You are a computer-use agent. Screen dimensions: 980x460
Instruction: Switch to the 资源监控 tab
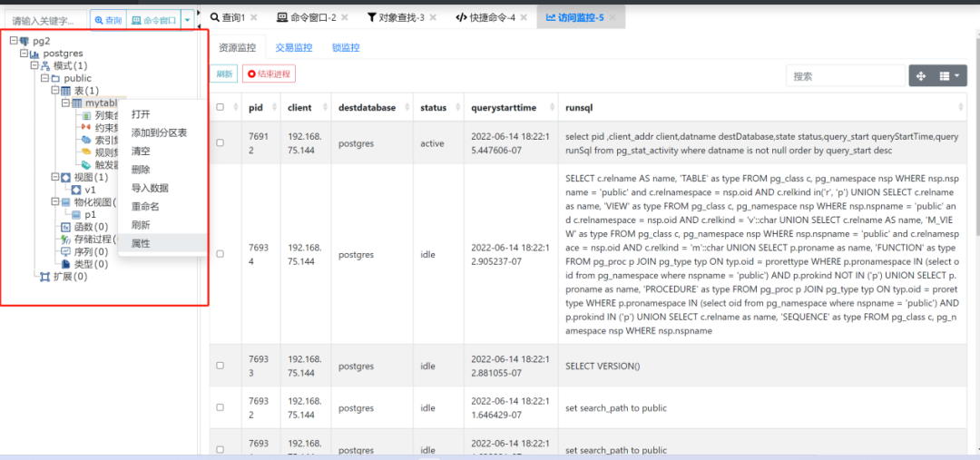[x=237, y=47]
